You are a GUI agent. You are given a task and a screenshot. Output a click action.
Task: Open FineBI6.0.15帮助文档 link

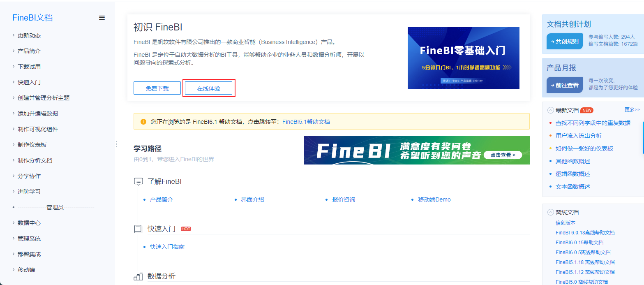point(579,242)
